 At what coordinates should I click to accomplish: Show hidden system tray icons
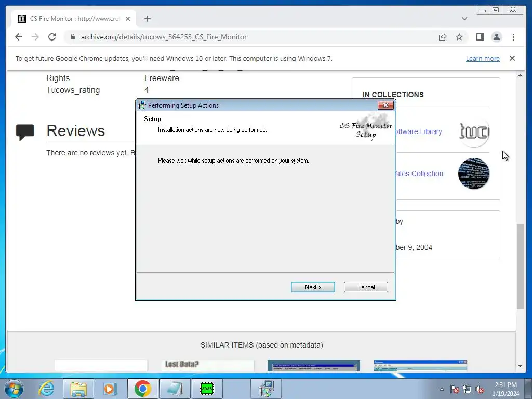442,389
